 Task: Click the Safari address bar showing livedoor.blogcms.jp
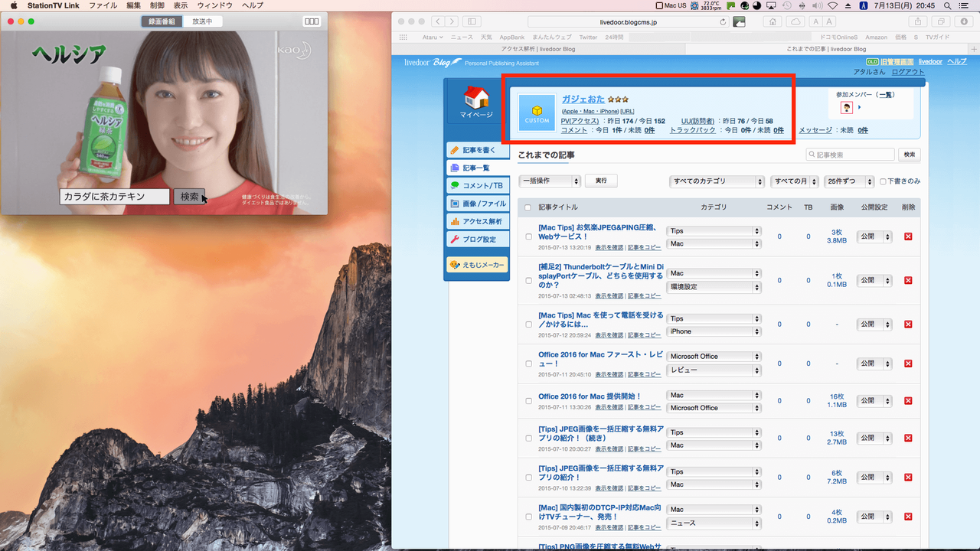click(x=629, y=22)
